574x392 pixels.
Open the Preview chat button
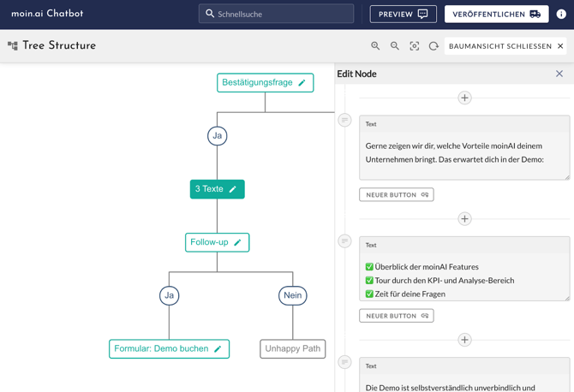403,14
